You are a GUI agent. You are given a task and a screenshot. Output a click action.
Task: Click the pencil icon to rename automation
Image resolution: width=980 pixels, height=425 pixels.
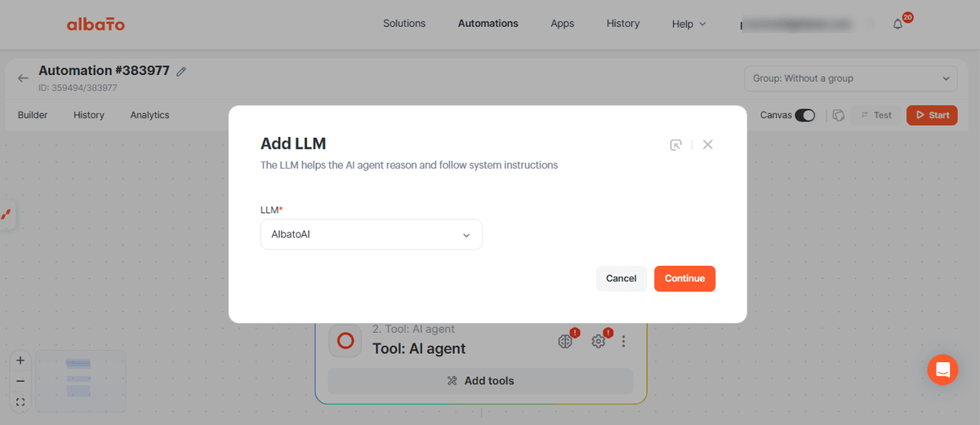click(x=181, y=71)
